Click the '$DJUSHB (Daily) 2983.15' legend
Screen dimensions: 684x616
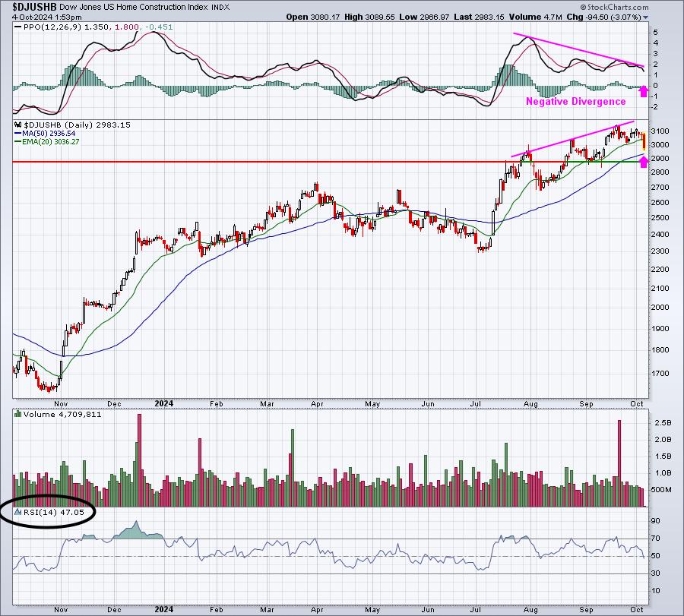coord(77,125)
